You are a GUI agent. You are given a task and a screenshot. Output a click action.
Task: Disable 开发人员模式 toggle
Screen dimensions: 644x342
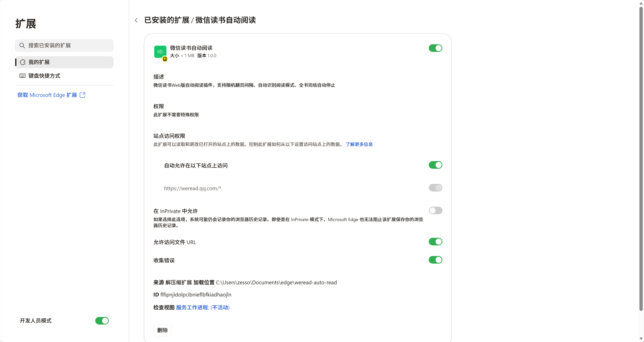coord(102,321)
